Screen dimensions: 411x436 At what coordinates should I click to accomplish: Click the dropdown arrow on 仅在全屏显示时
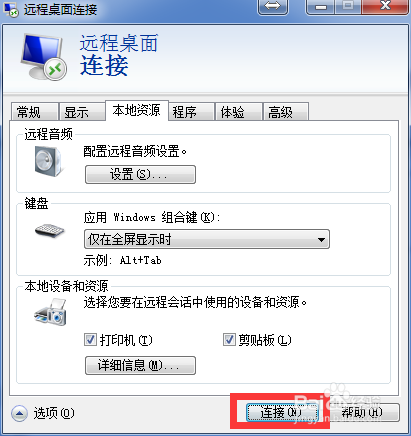(321, 239)
